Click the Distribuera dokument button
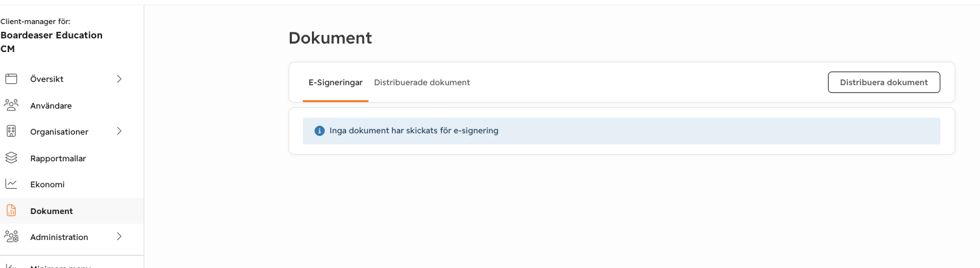This screenshot has height=268, width=980. click(x=884, y=83)
